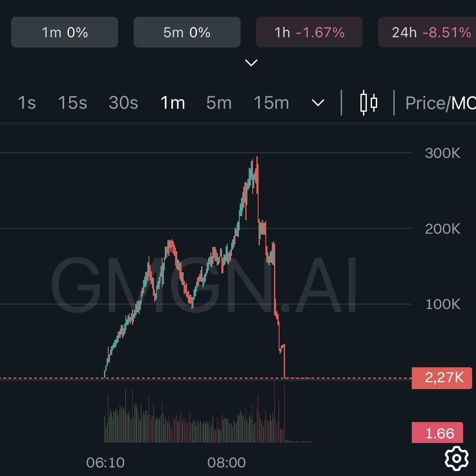This screenshot has width=476, height=476.
Task: Switch to 30s chart interval
Action: click(123, 103)
